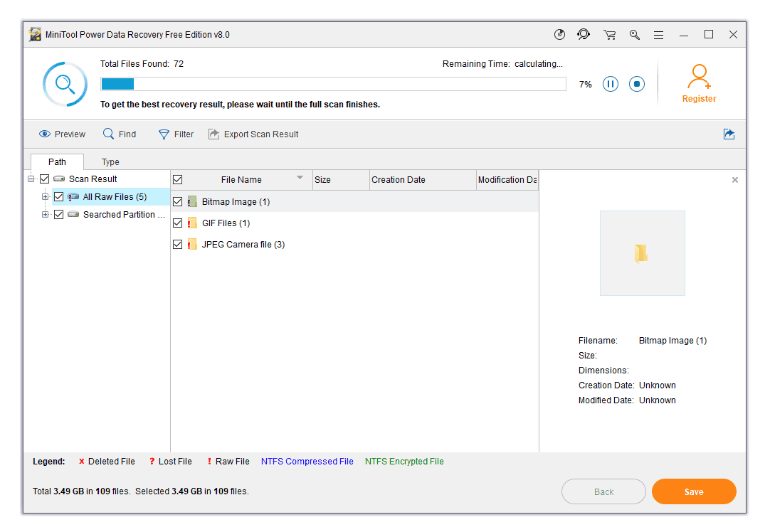The width and height of the screenshot is (765, 532).
Task: Uncheck the JPEG Camera file (3) checkbox
Action: pos(178,245)
